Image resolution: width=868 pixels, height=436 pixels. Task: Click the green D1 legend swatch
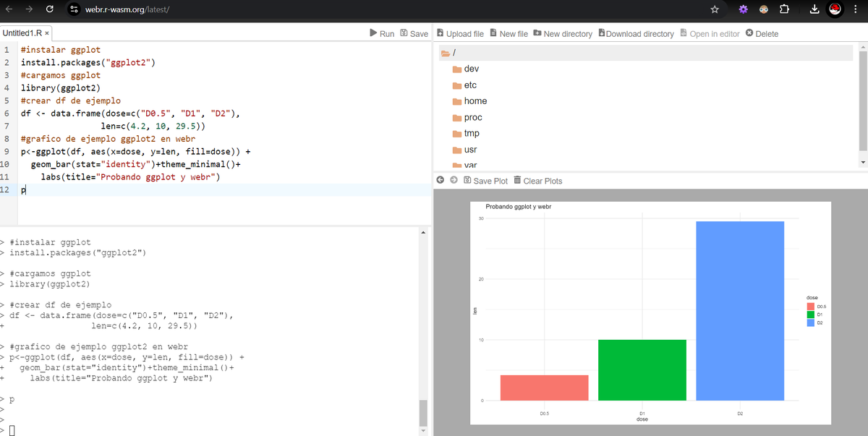pos(810,315)
